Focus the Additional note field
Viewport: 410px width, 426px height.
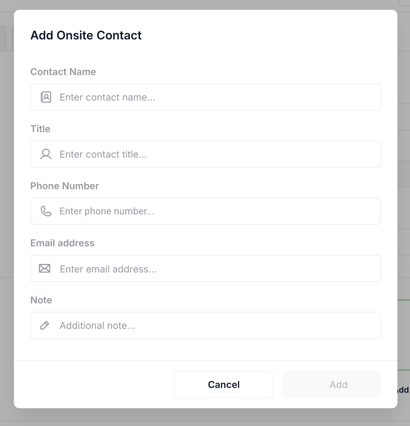tap(205, 325)
